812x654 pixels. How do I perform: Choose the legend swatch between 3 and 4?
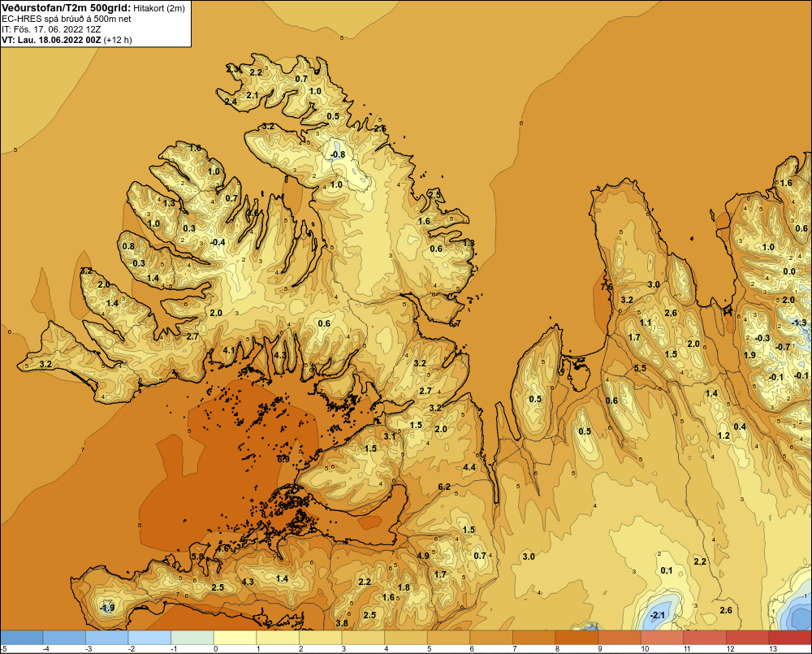[363, 638]
